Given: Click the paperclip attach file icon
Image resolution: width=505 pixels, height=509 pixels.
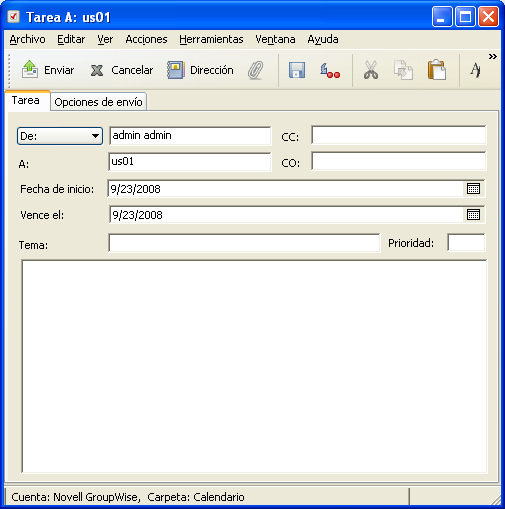Looking at the screenshot, I should [x=256, y=70].
